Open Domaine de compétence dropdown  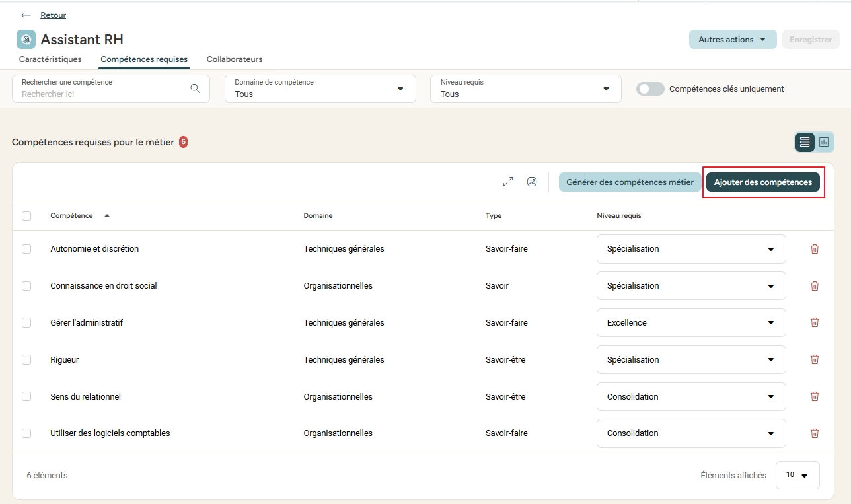click(320, 89)
